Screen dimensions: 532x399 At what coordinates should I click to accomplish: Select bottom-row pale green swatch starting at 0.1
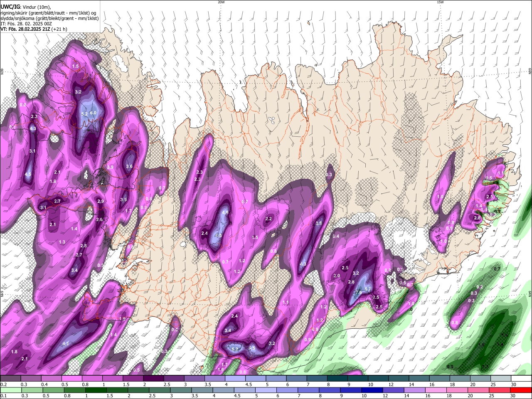click(11, 390)
